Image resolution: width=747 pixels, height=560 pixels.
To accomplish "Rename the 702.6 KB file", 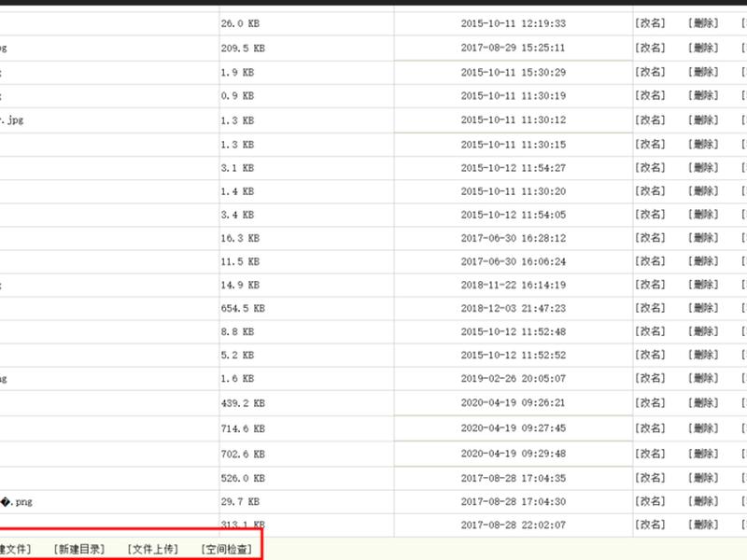I will [650, 454].
